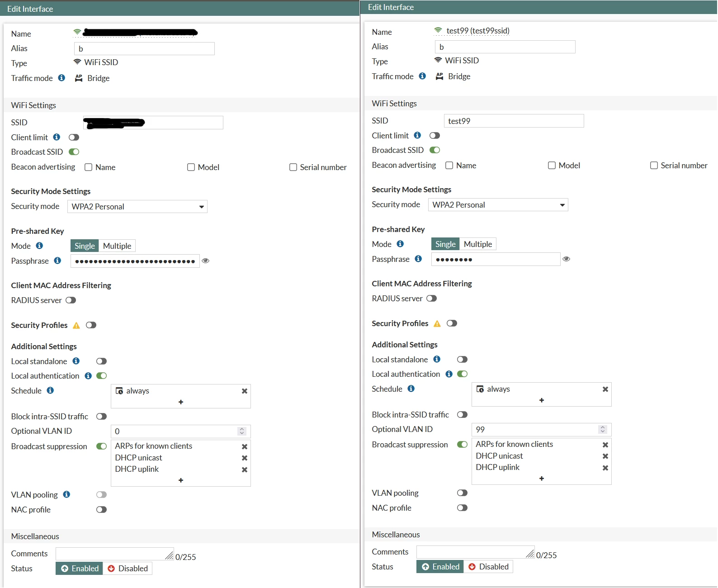
Task: Toggle Block intra-SSID traffic, left panel
Action: 102,416
